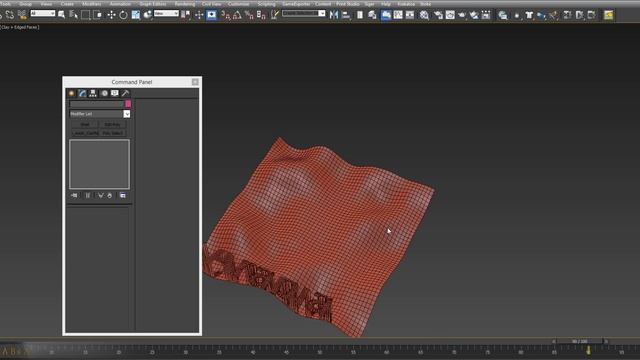Open the Views menu
Image resolution: width=640 pixels, height=360 pixels.
pyautogui.click(x=46, y=4)
